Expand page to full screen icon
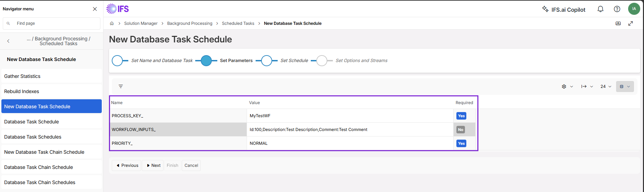Viewport: 644px width, 192px height. click(631, 23)
